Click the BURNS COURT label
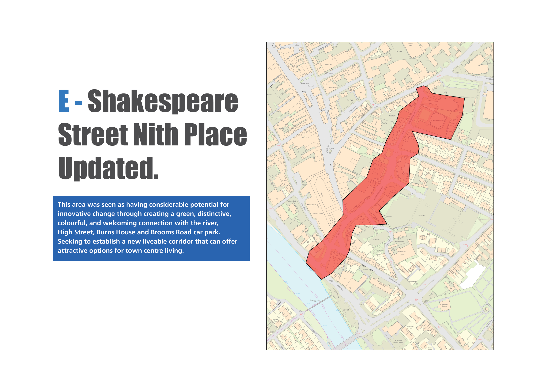 [x=400, y=242]
